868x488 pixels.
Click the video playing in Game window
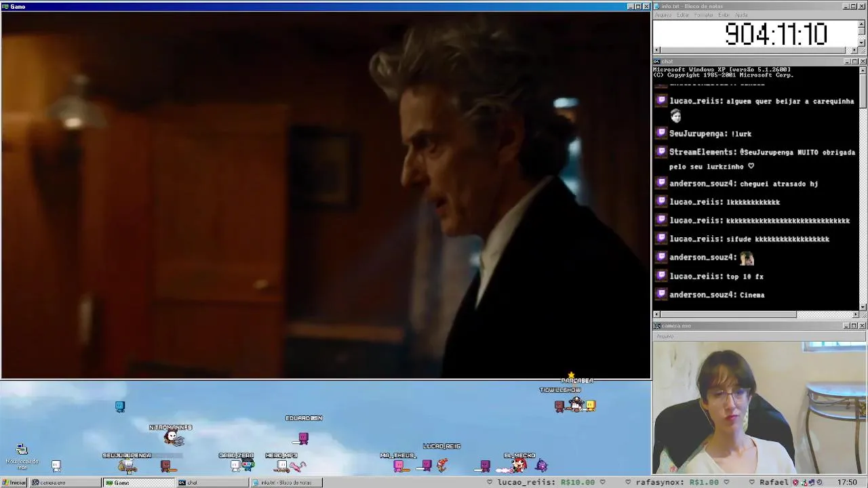click(325, 195)
